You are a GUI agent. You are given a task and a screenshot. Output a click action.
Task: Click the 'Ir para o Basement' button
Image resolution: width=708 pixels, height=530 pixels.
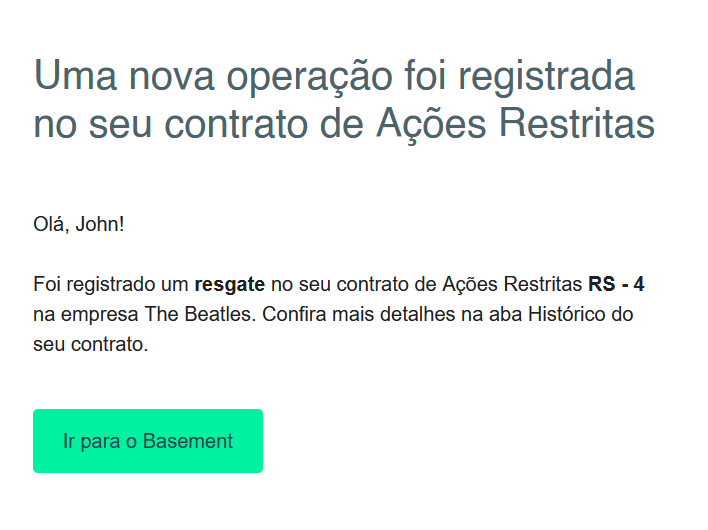click(148, 441)
